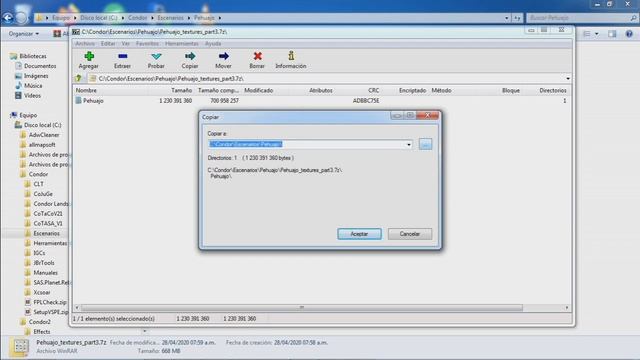Open the Favoritos menu
Screen dimensions: 640x360
147,43
